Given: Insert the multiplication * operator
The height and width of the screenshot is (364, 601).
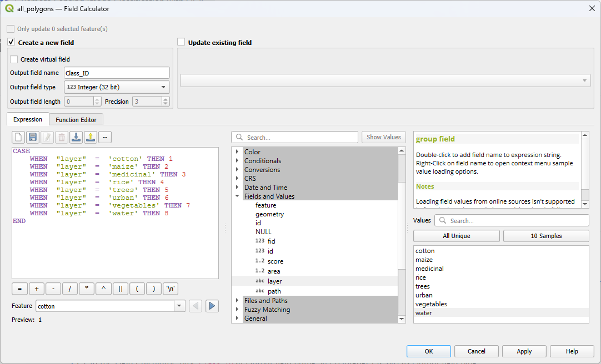Looking at the screenshot, I should point(87,289).
